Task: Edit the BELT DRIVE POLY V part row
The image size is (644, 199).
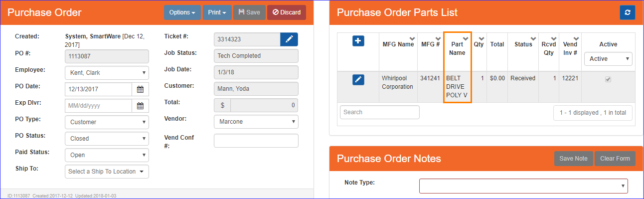Action: pyautogui.click(x=358, y=79)
